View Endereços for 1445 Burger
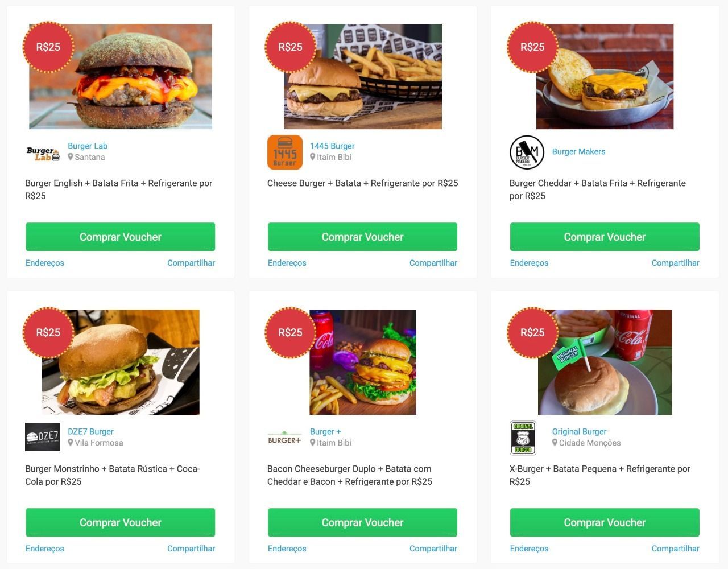The image size is (728, 569). tap(287, 263)
